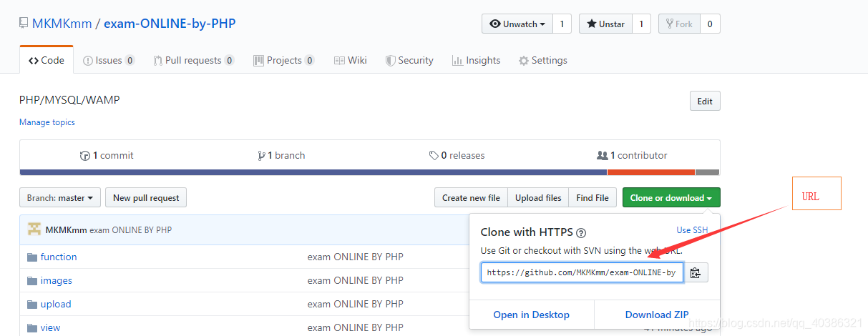Select the HTTPS clone URL field
868x336 pixels.
581,272
